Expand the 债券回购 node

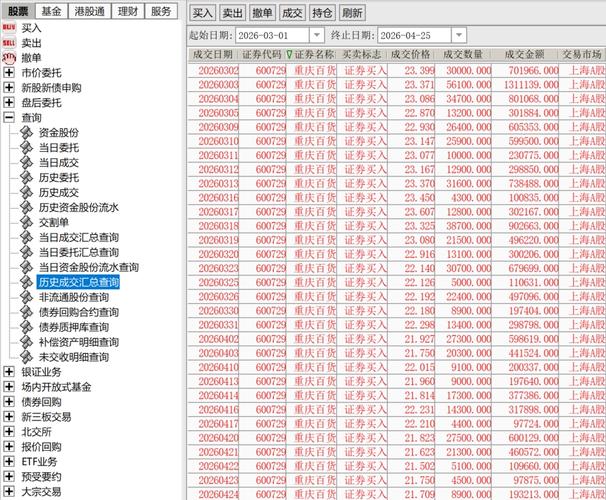(x=9, y=401)
